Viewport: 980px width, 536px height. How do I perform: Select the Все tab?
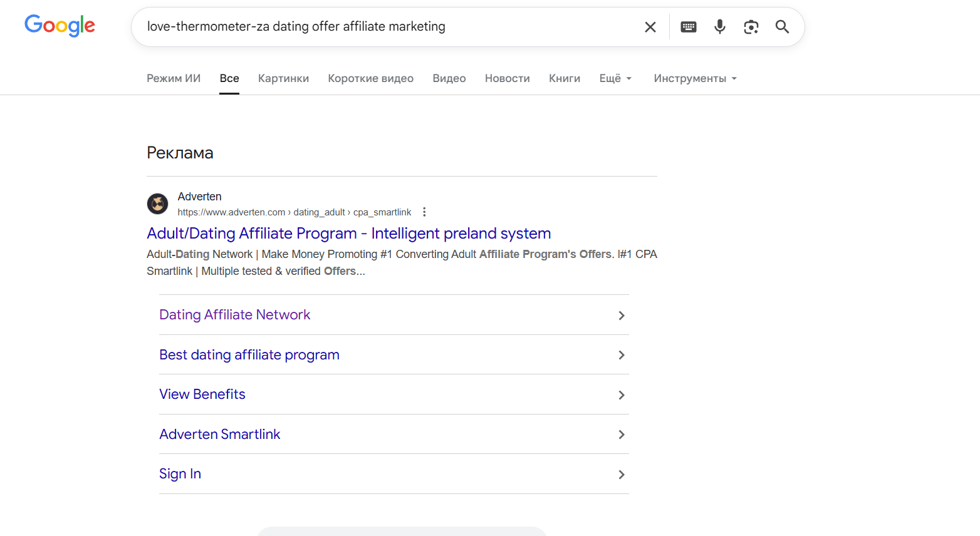pyautogui.click(x=229, y=78)
